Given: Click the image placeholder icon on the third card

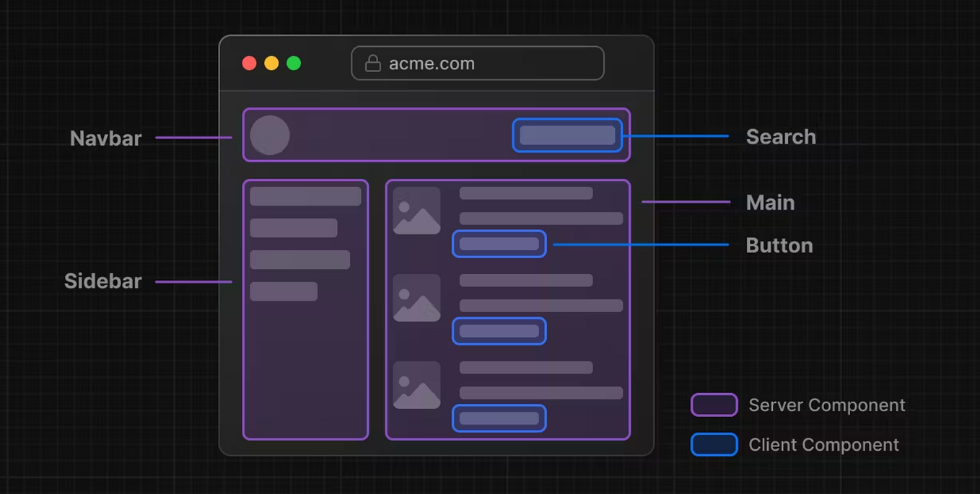Looking at the screenshot, I should tap(416, 385).
